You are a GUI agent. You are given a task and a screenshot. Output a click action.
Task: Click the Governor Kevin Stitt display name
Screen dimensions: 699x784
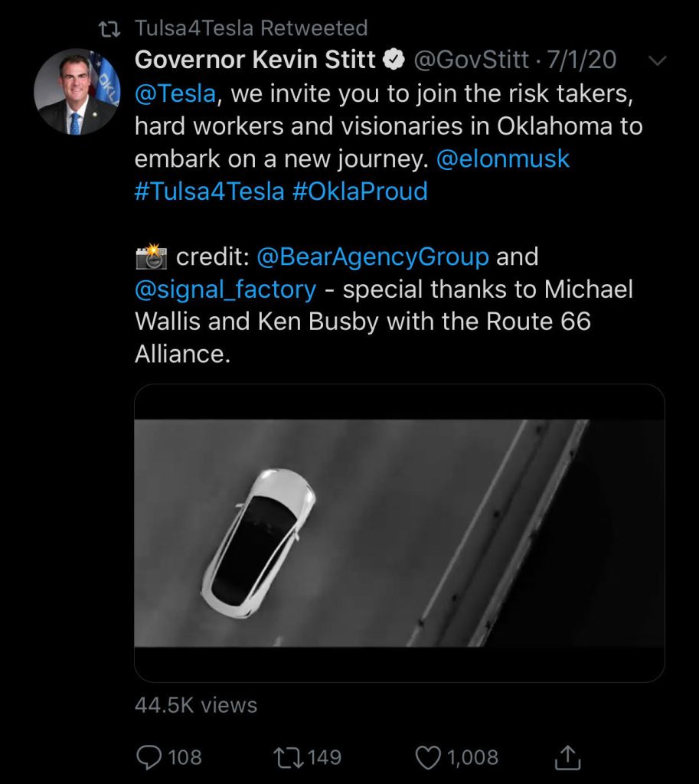pos(255,60)
